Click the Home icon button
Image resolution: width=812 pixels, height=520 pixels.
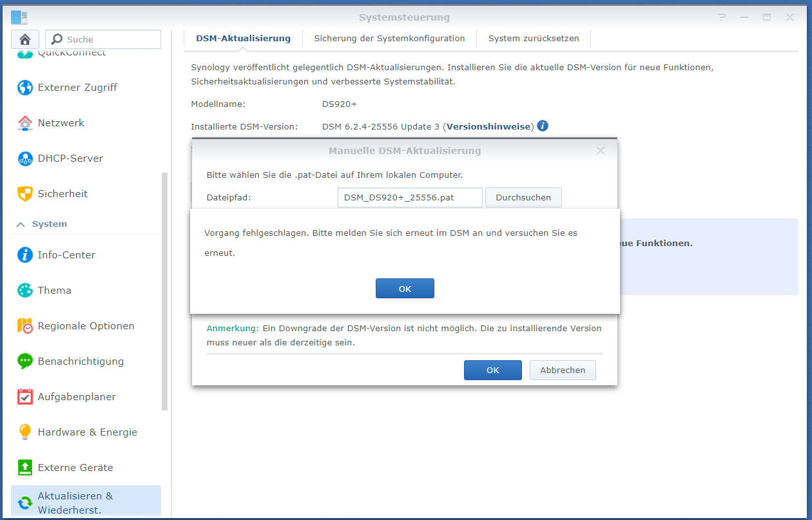[25, 39]
